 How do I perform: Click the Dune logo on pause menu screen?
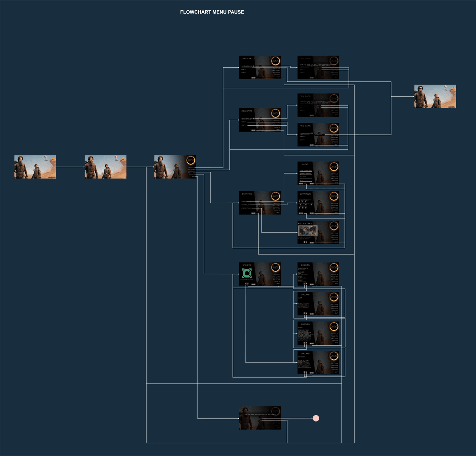191,161
